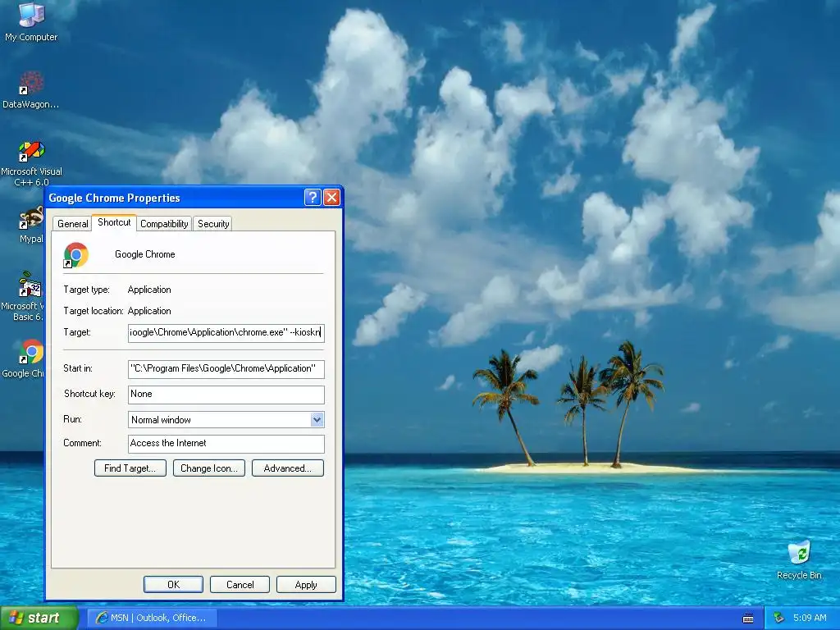Screen dimensions: 840x630
Task: Select the DataWagon desktop shortcut
Action: [x=31, y=90]
